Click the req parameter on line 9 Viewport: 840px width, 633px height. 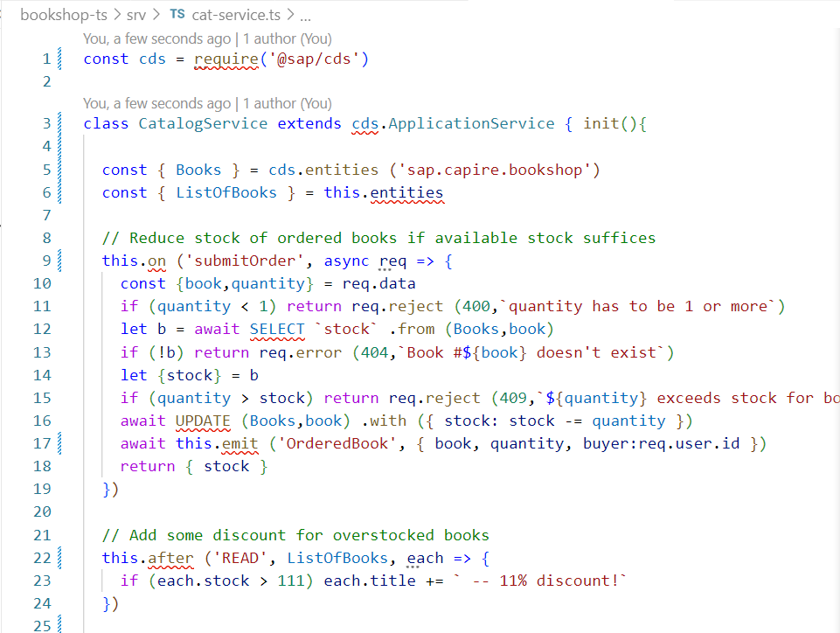[x=392, y=261]
